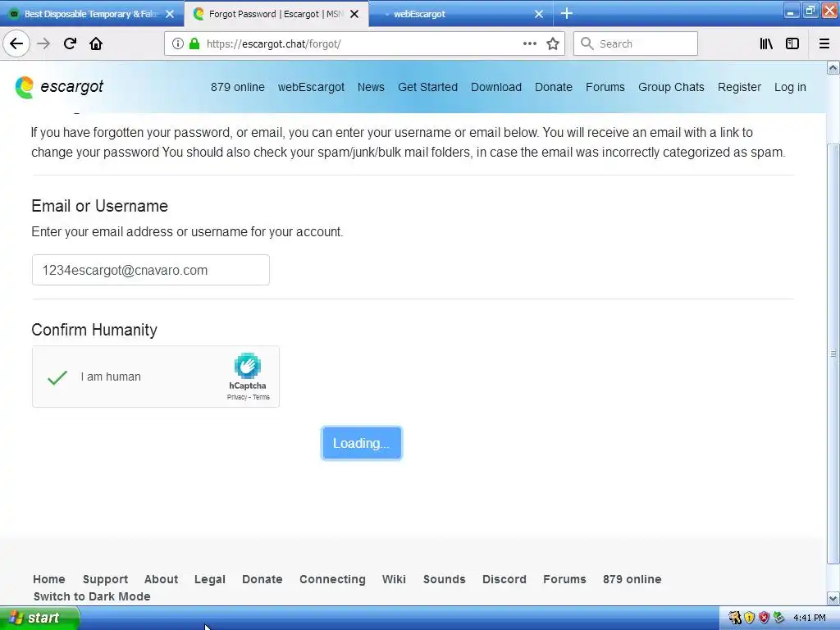Open footer Legal link
Image resolution: width=840 pixels, height=630 pixels.
click(x=209, y=579)
